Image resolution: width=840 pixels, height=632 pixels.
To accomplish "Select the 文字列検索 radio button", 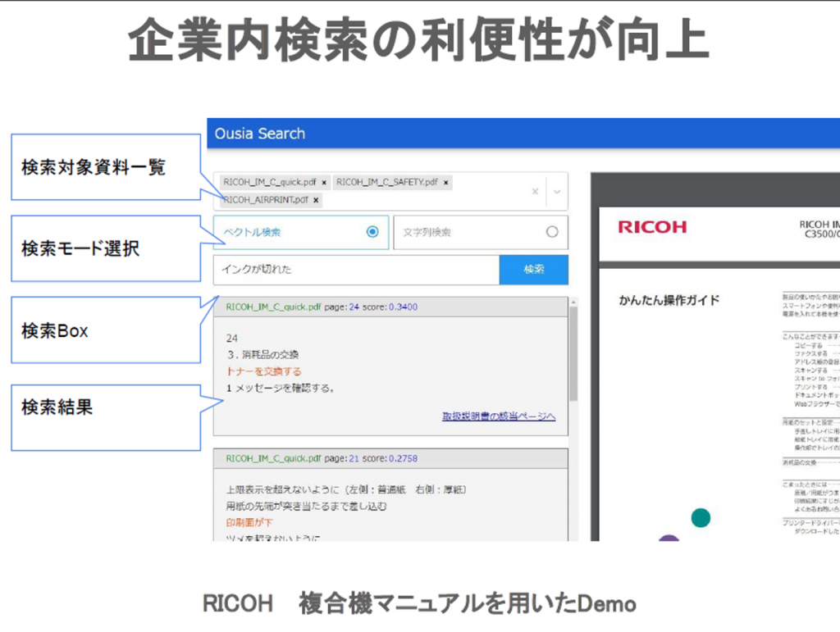I will pos(552,232).
